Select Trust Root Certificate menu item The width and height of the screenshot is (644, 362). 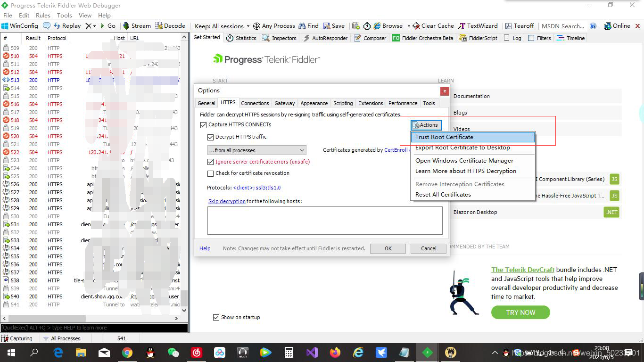click(473, 137)
